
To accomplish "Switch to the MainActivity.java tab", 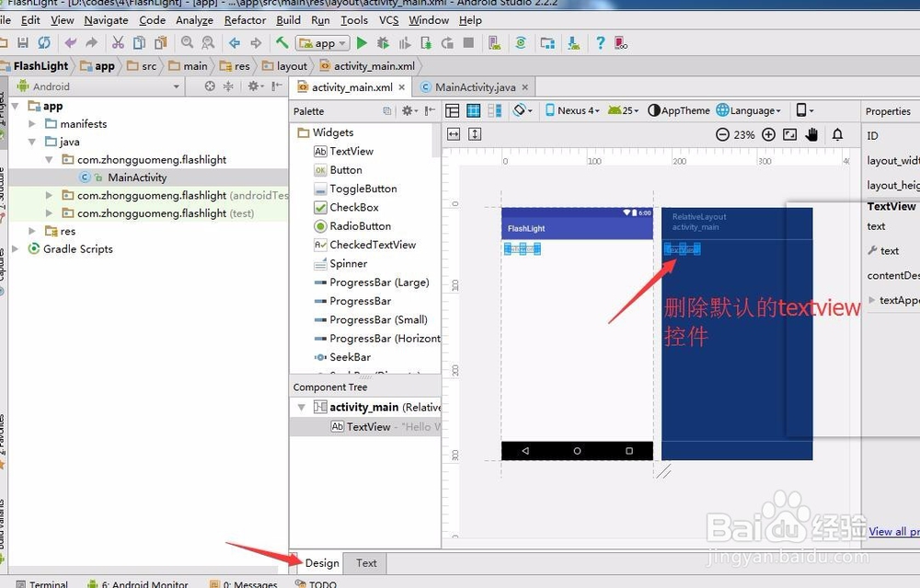I will pyautogui.click(x=474, y=86).
